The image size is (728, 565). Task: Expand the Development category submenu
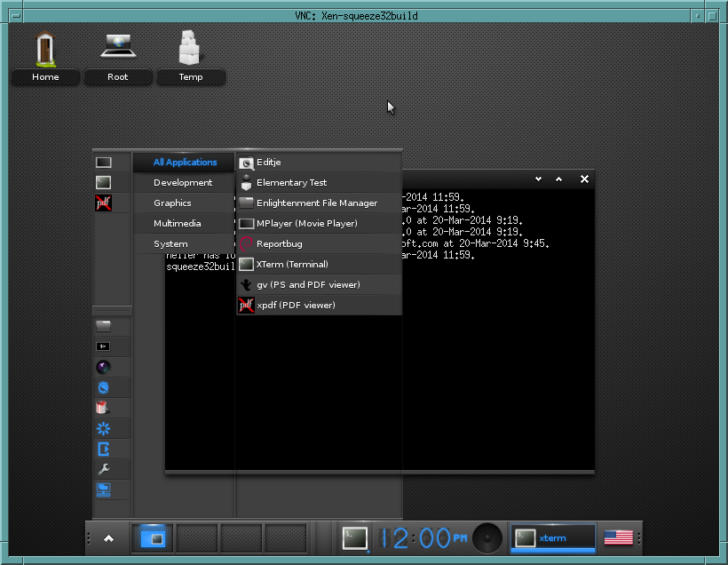coord(182,182)
